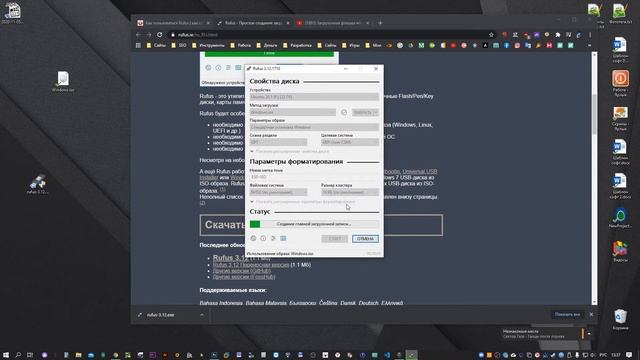Open Chrome three-dot menu
Viewport: 640px width, 360px height.
click(x=590, y=35)
